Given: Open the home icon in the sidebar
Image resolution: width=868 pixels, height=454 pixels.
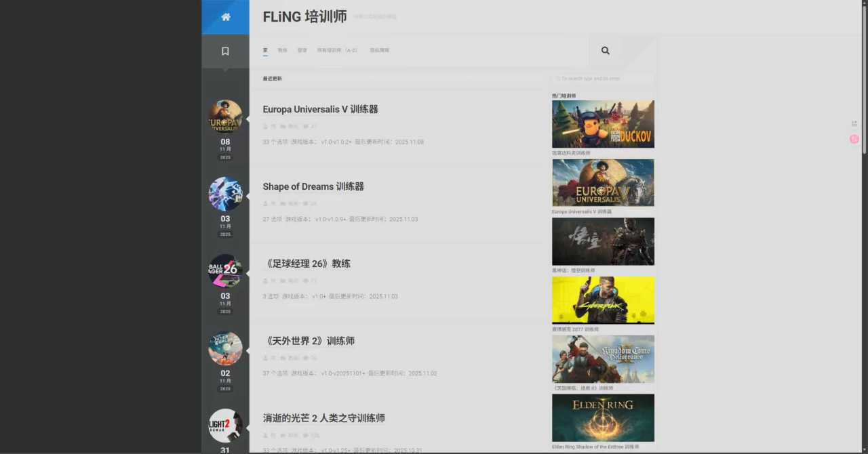Looking at the screenshot, I should (226, 17).
